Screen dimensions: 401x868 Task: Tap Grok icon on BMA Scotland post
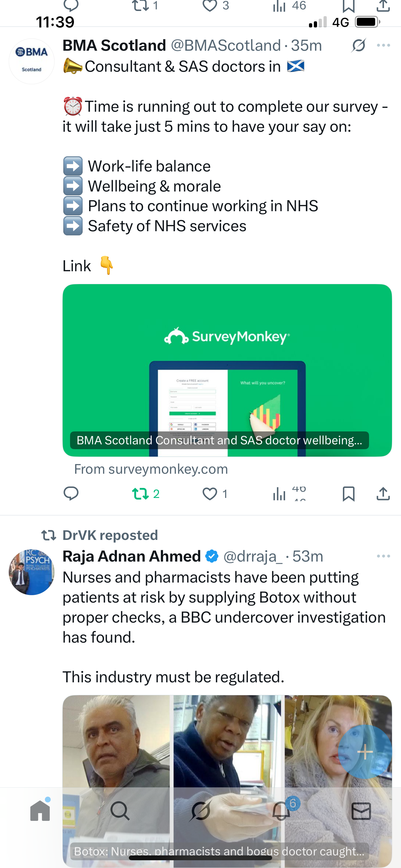click(x=358, y=46)
